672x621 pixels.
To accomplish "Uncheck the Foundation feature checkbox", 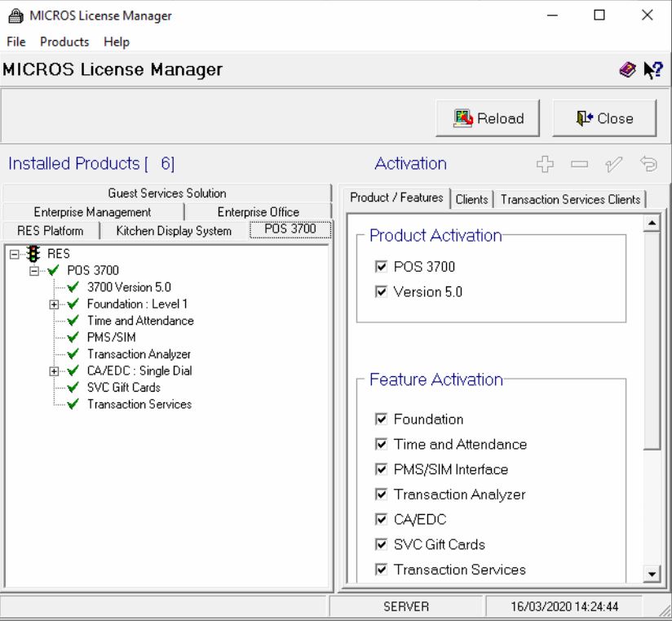I will 381,419.
